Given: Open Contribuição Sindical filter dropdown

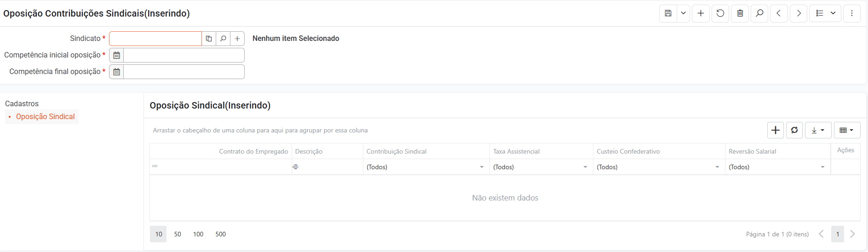Looking at the screenshot, I should [482, 167].
